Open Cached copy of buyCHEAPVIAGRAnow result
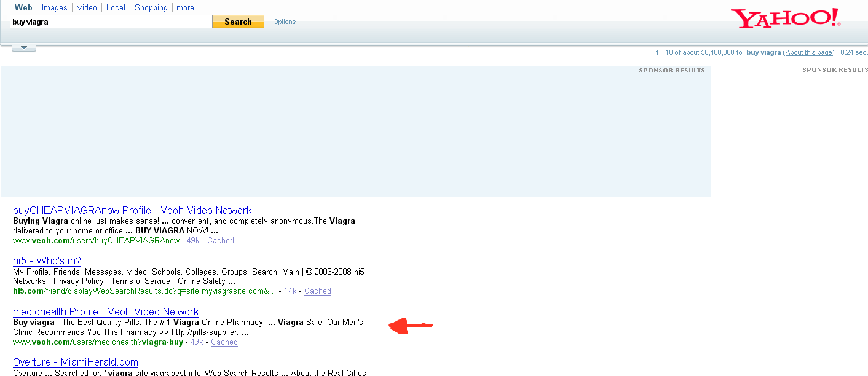This screenshot has width=868, height=376. click(x=221, y=241)
